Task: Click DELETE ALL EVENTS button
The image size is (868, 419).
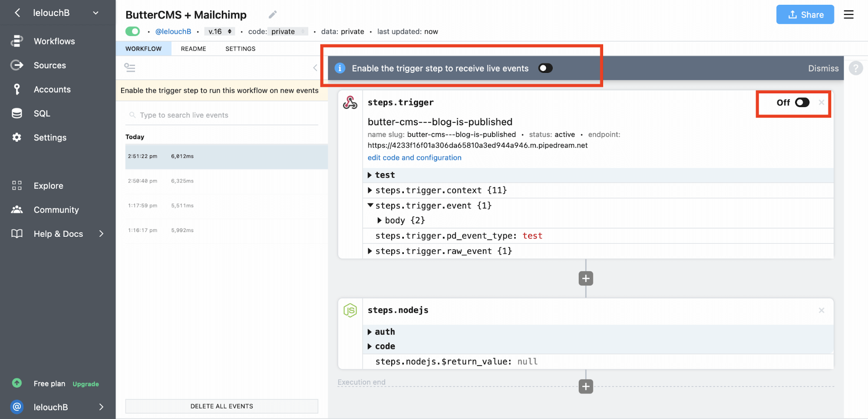Action: [221, 406]
